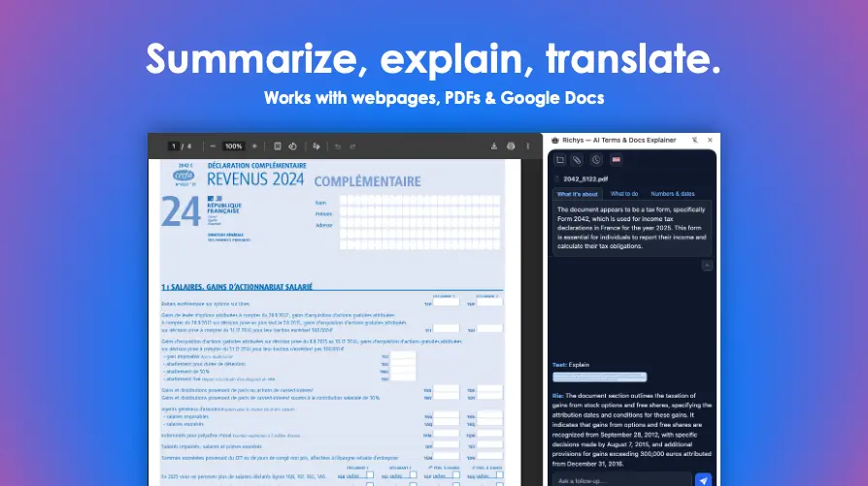
Task: Close the Richys side panel
Action: click(x=711, y=141)
